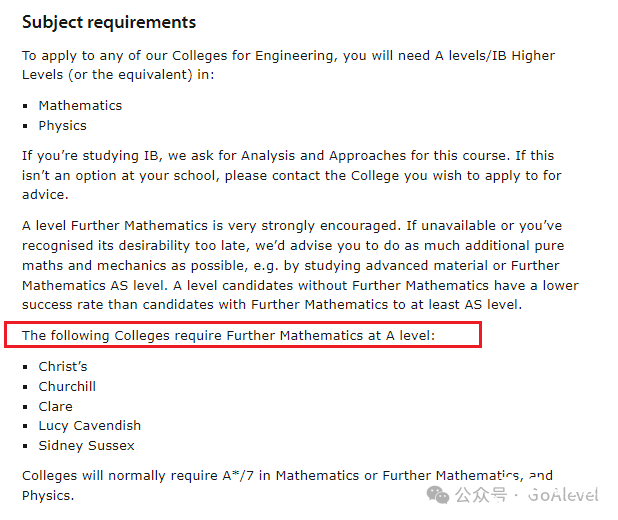Click the Churchill college entry

[x=67, y=386]
